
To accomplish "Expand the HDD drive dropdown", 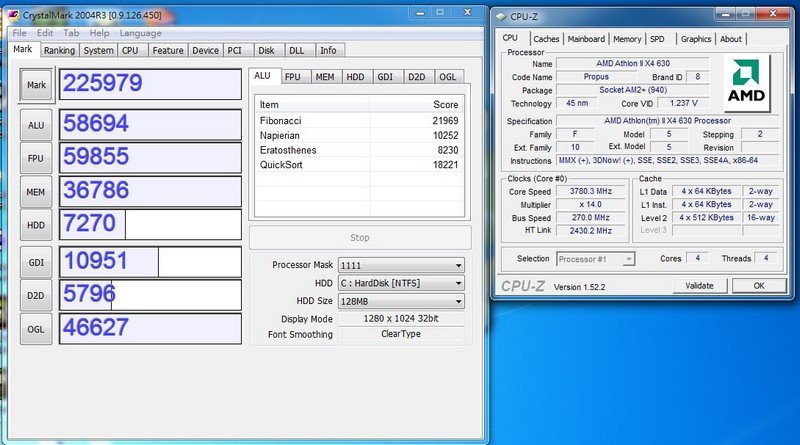I will 458,283.
